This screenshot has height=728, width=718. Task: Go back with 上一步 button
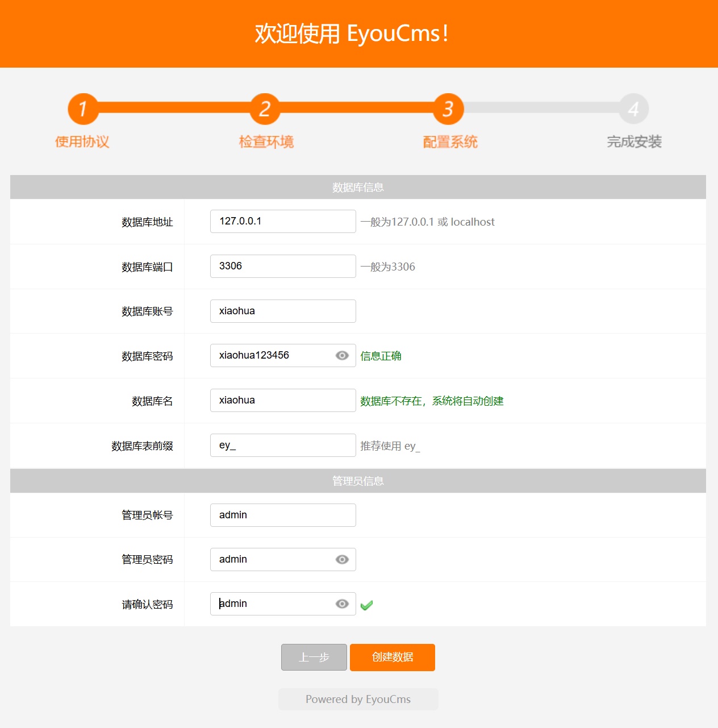314,658
